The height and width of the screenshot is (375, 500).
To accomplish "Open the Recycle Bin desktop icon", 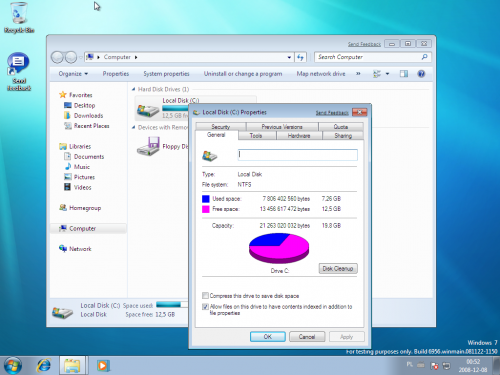I will [x=19, y=17].
